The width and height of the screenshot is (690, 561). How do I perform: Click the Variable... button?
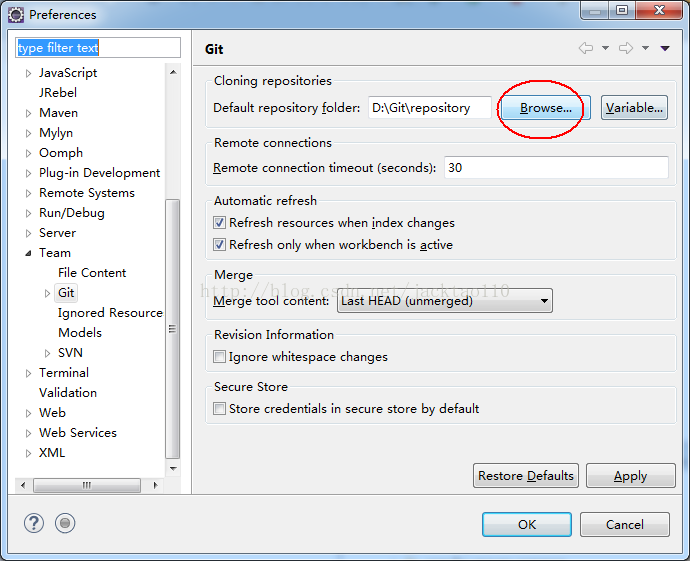pyautogui.click(x=634, y=108)
